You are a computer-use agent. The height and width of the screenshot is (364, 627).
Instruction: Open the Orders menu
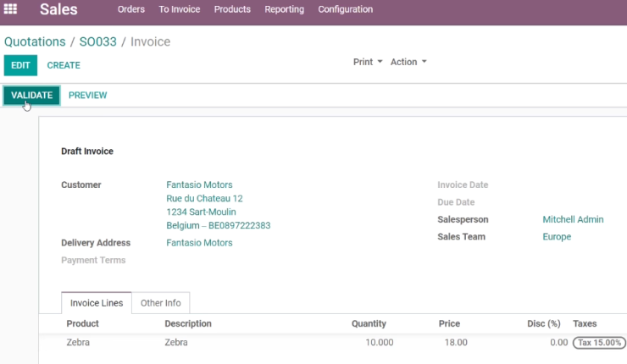tap(131, 9)
